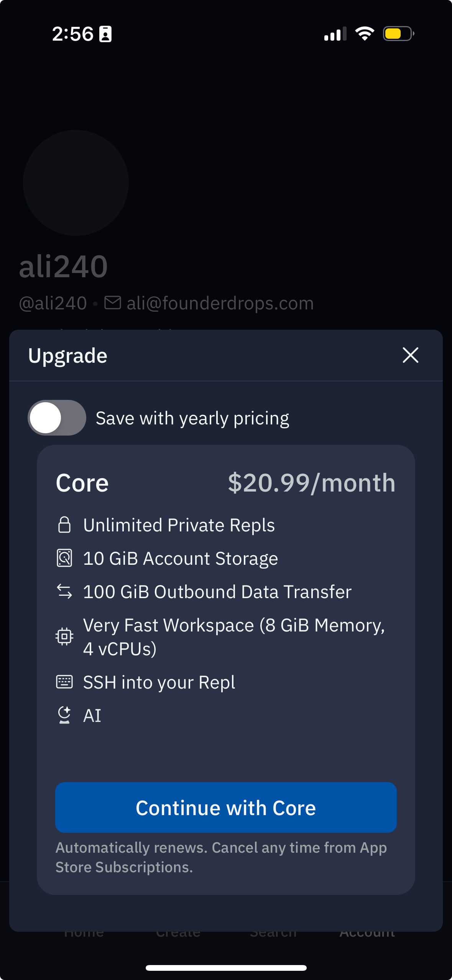The image size is (452, 980).
Task: Tap the Core plan price $20.99/month
Action: click(x=311, y=483)
